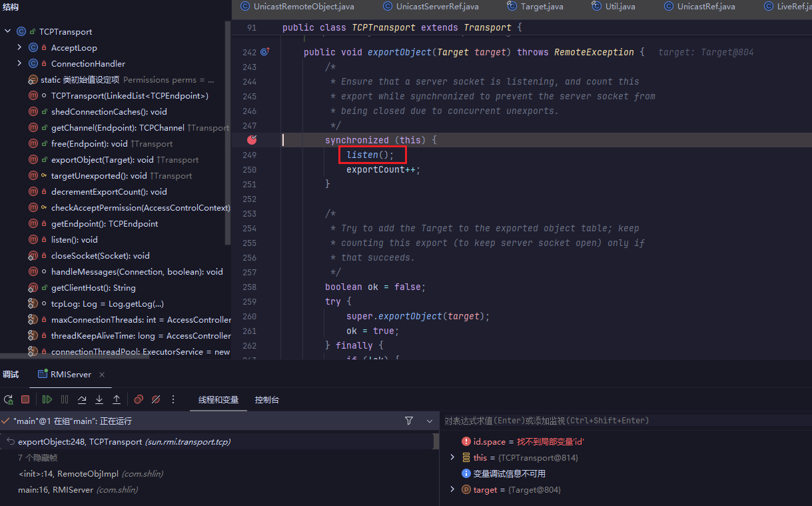
Task: Open UnicastServerRef.java editor tab
Action: pos(430,7)
